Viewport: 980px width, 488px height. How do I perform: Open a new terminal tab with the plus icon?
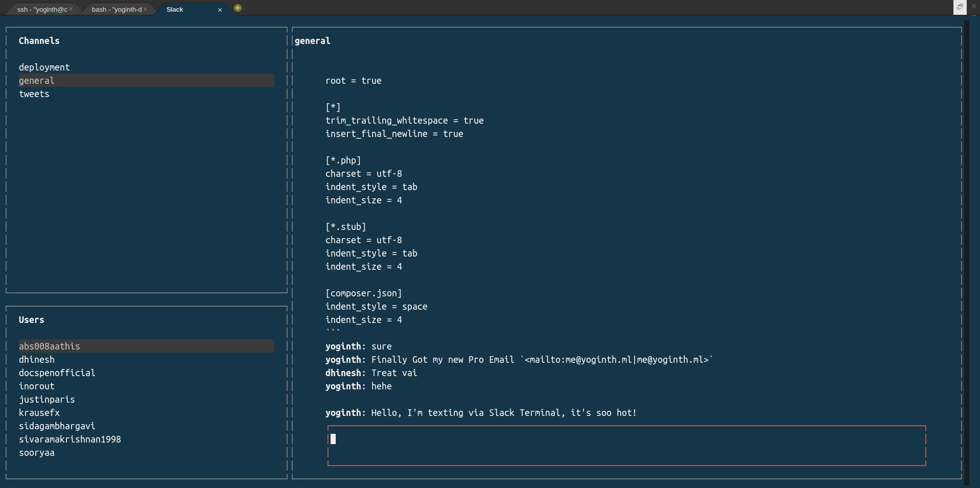(x=237, y=8)
